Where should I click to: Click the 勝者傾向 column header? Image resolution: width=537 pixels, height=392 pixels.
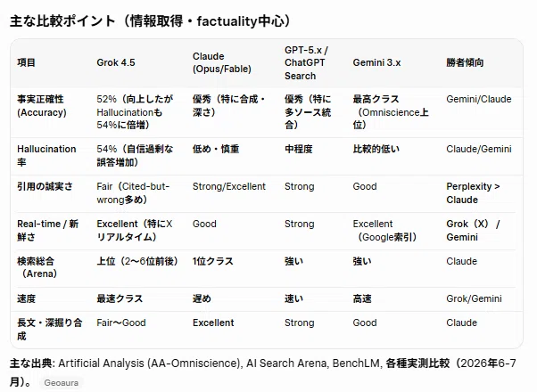(x=465, y=62)
